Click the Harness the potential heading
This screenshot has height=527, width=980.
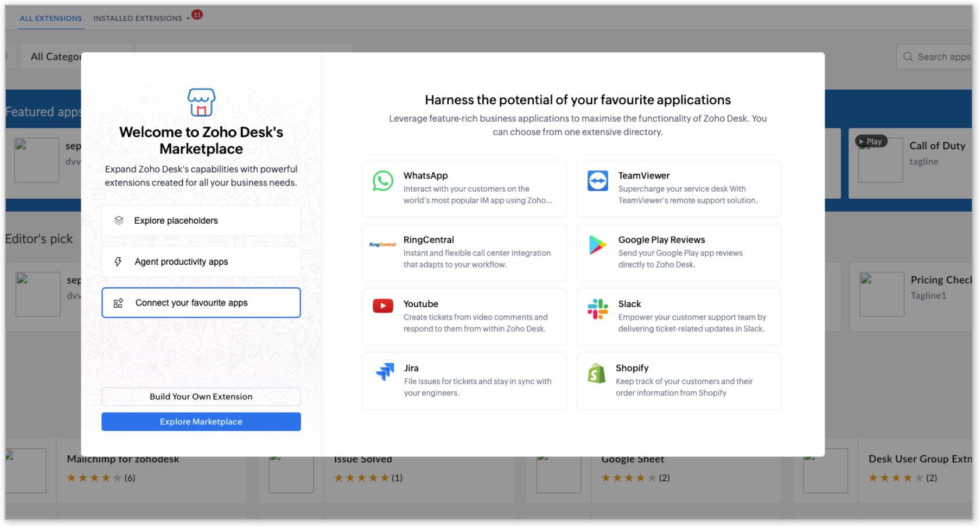[x=577, y=100]
